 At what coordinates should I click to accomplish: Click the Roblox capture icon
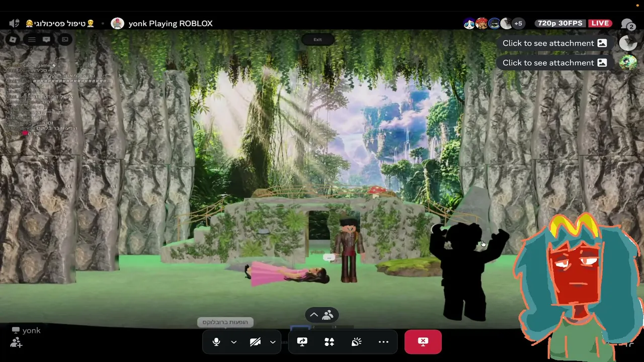65,39
